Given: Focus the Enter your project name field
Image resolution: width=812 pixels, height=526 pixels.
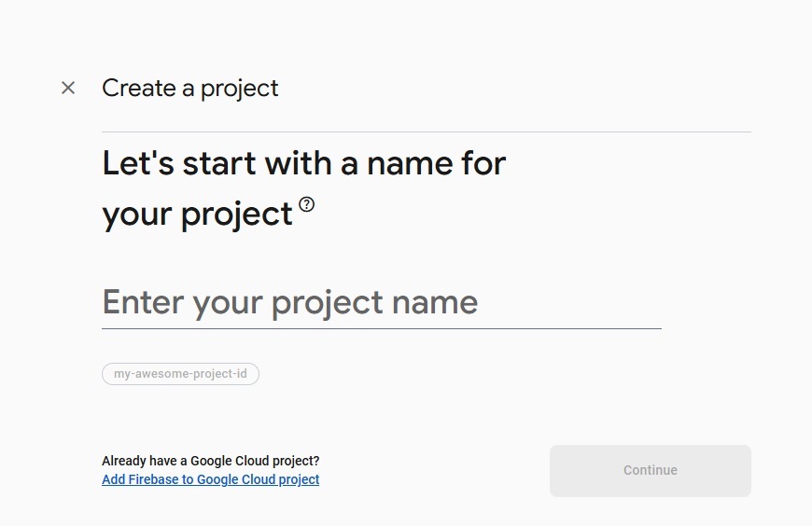Looking at the screenshot, I should click(x=382, y=302).
